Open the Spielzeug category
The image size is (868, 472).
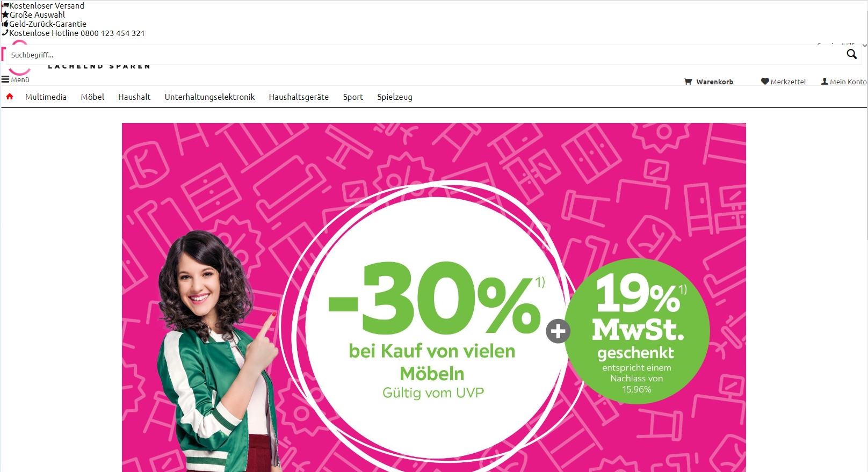395,97
